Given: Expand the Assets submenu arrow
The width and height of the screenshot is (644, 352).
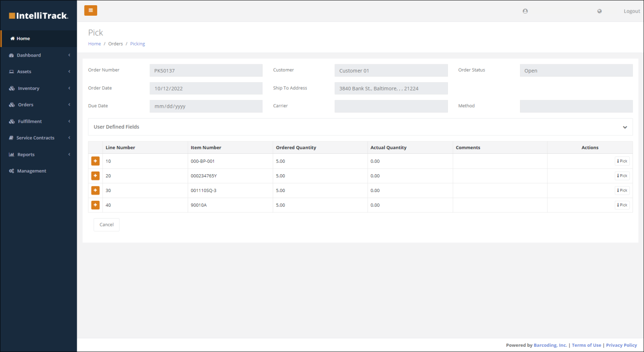Looking at the screenshot, I should point(69,72).
